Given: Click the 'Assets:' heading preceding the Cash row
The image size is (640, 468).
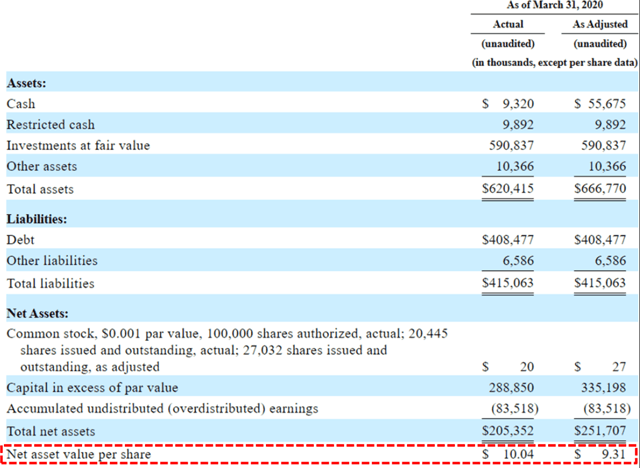Looking at the screenshot, I should click(x=27, y=83).
